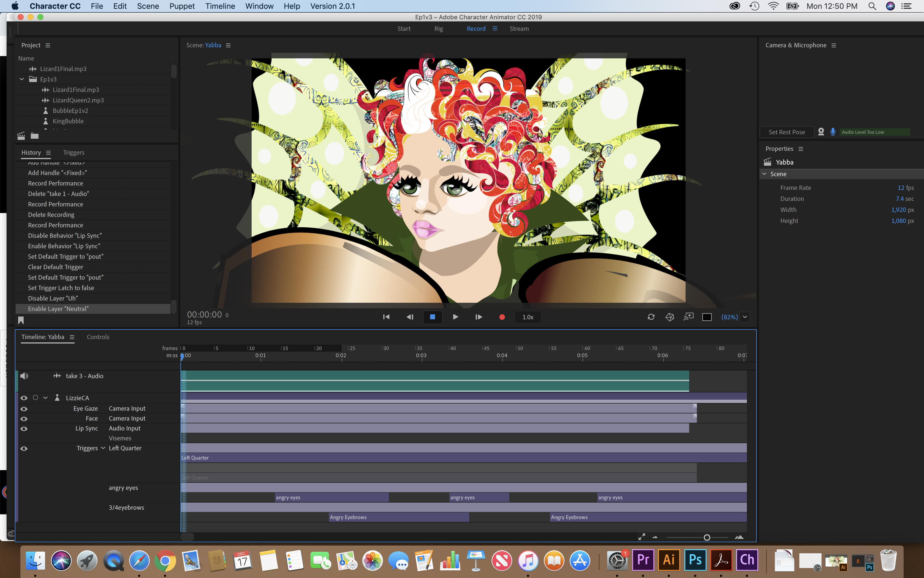Play the Yabba scene

coord(455,317)
